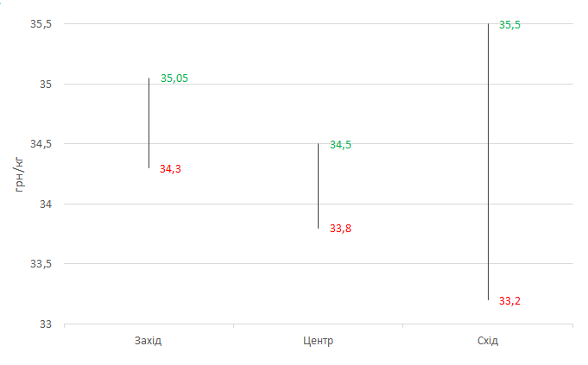The height and width of the screenshot is (365, 588).
Task: Click the 35,5 y-axis tick label
Action: (41, 24)
